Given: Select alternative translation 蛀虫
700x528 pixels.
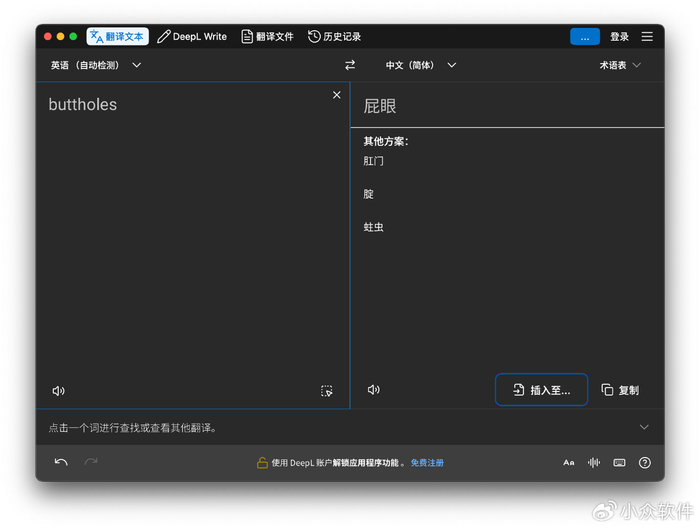Looking at the screenshot, I should (x=373, y=227).
